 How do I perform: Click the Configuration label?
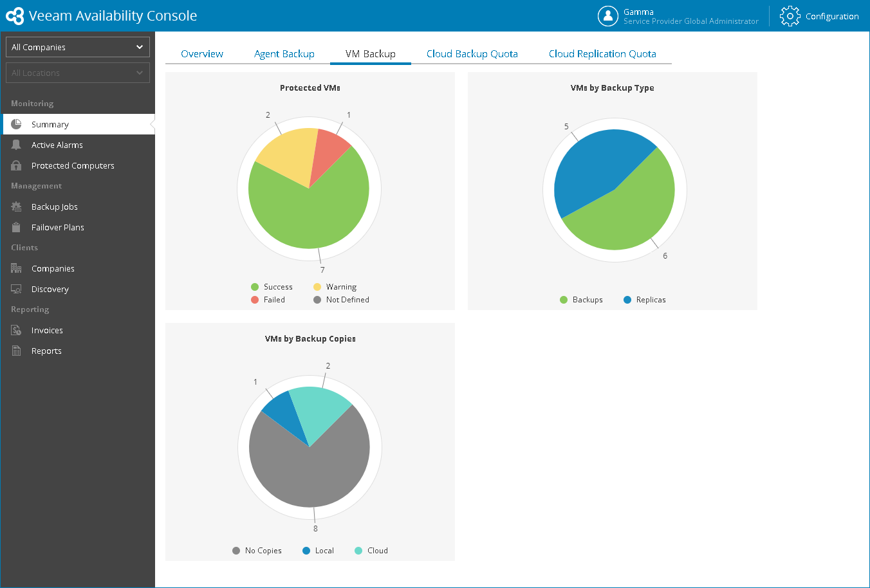coord(832,16)
